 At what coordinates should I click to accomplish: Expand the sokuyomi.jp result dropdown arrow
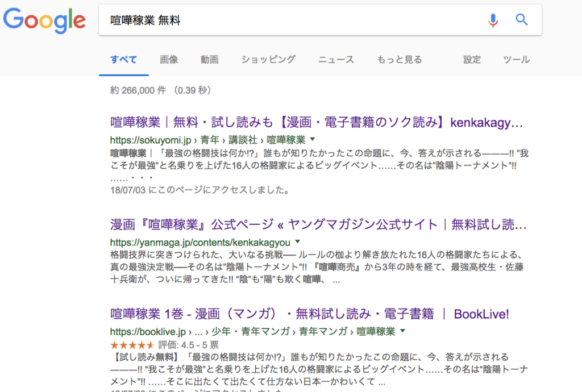[313, 139]
